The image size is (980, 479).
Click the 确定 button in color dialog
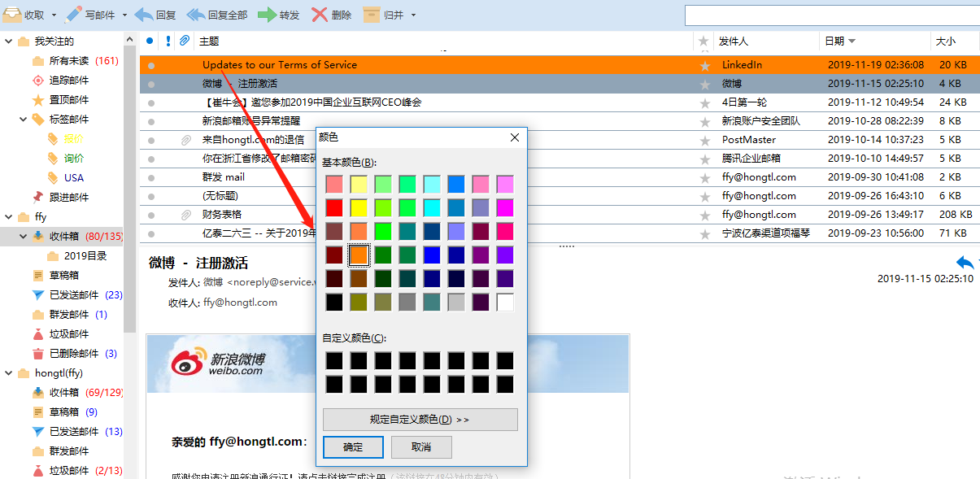pyautogui.click(x=352, y=447)
